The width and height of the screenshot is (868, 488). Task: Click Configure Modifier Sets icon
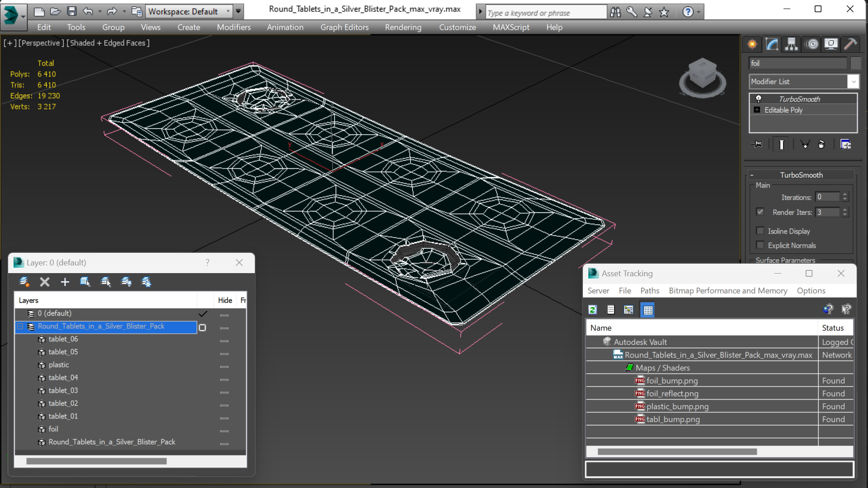coord(845,144)
